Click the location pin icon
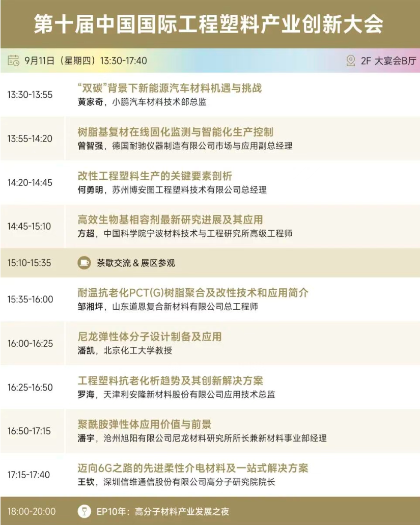The width and height of the screenshot is (420, 525). click(x=351, y=61)
